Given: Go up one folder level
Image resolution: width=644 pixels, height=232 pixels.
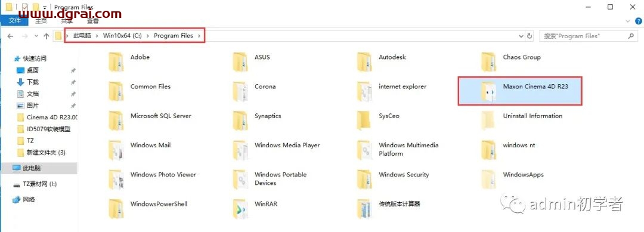Looking at the screenshot, I should click(47, 36).
